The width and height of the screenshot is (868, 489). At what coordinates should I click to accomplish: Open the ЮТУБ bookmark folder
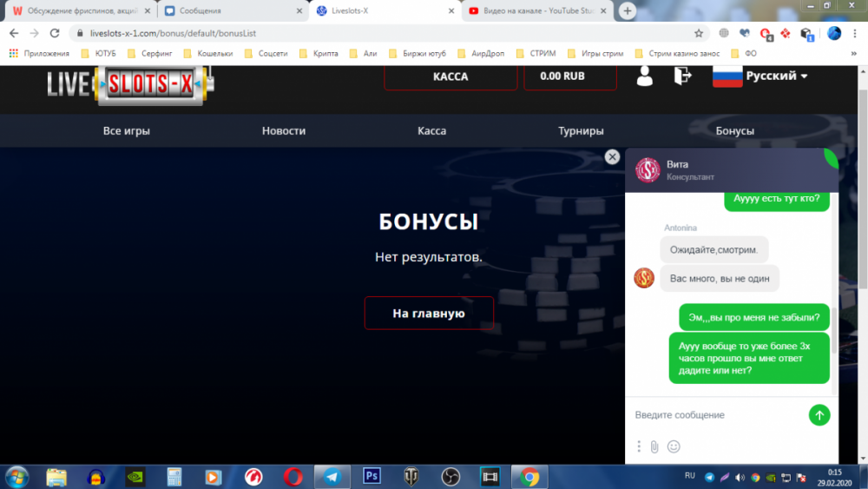click(99, 54)
